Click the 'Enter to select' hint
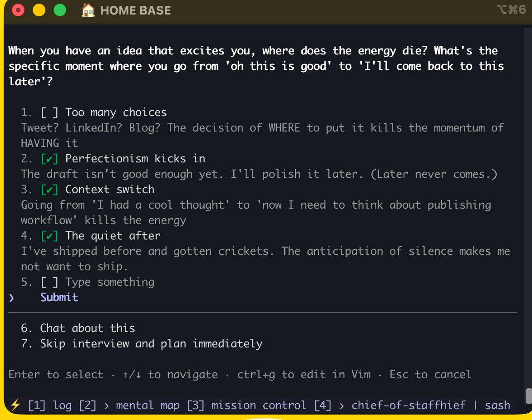Image resolution: width=532 pixels, height=420 pixels. pyautogui.click(x=56, y=375)
